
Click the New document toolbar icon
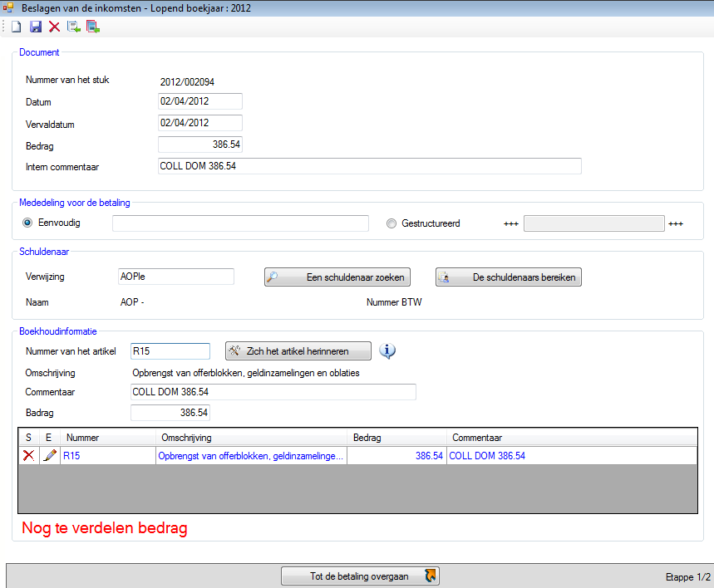point(17,27)
